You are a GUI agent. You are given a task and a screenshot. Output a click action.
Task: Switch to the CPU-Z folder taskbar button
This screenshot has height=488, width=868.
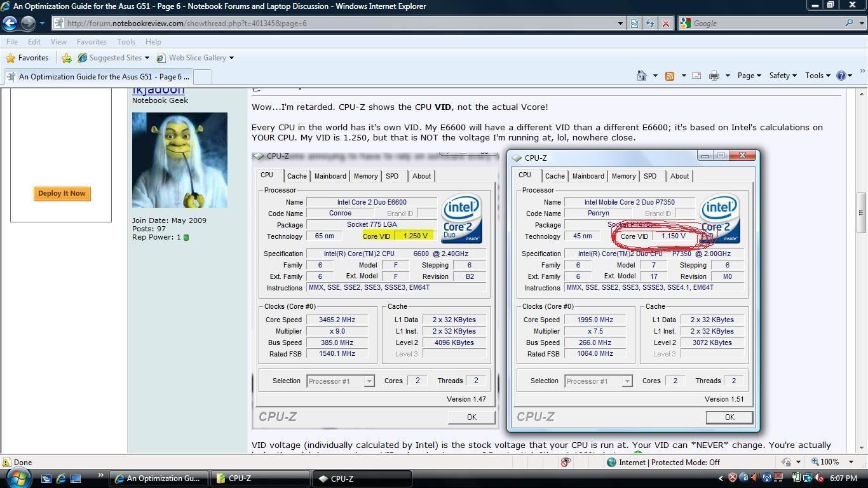pos(261,478)
